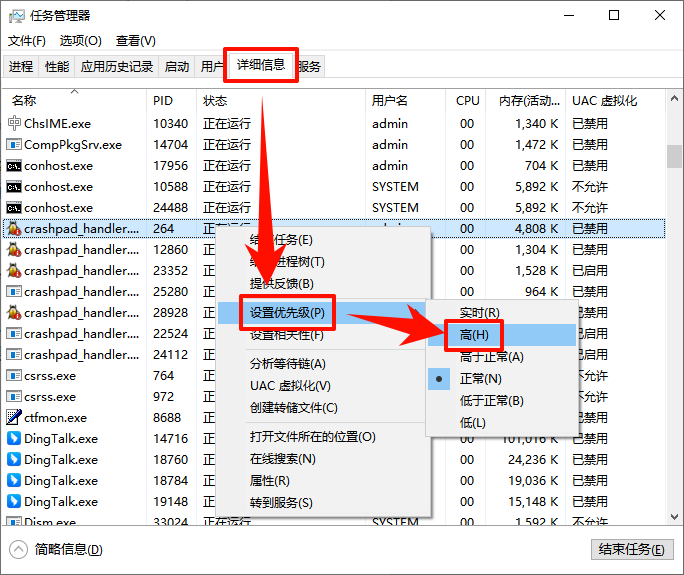Select the ctfmon.exe row name
This screenshot has height=575, width=684.
point(55,418)
